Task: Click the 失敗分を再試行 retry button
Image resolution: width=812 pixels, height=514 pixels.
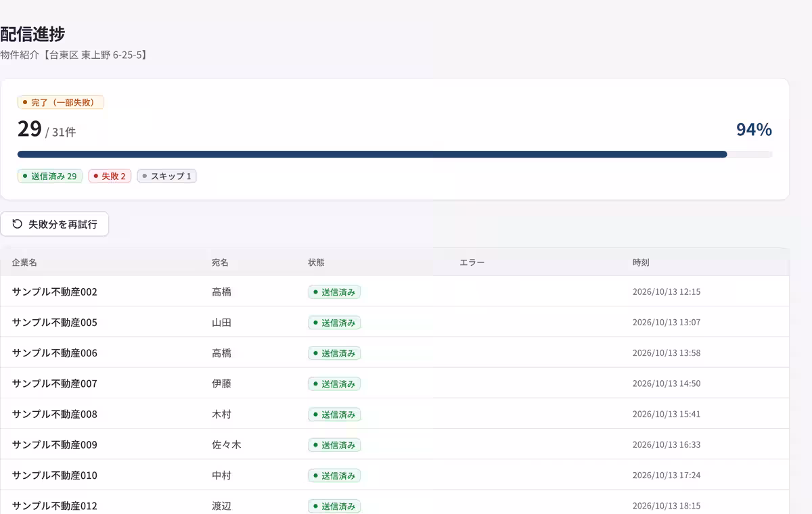Action: tap(55, 224)
